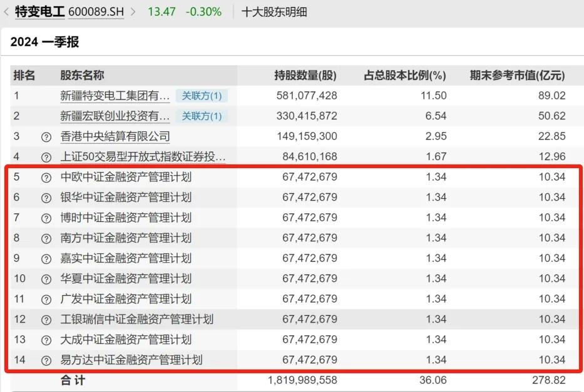Click total market value 278.82
Viewport: 584px width, 392px height.
[548, 381]
